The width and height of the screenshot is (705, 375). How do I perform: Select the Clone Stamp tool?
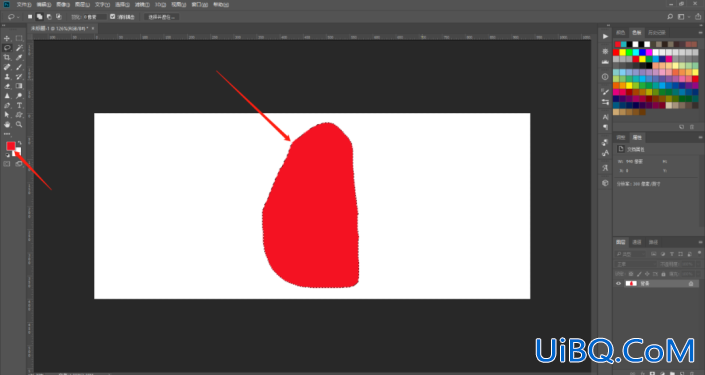pyautogui.click(x=7, y=77)
